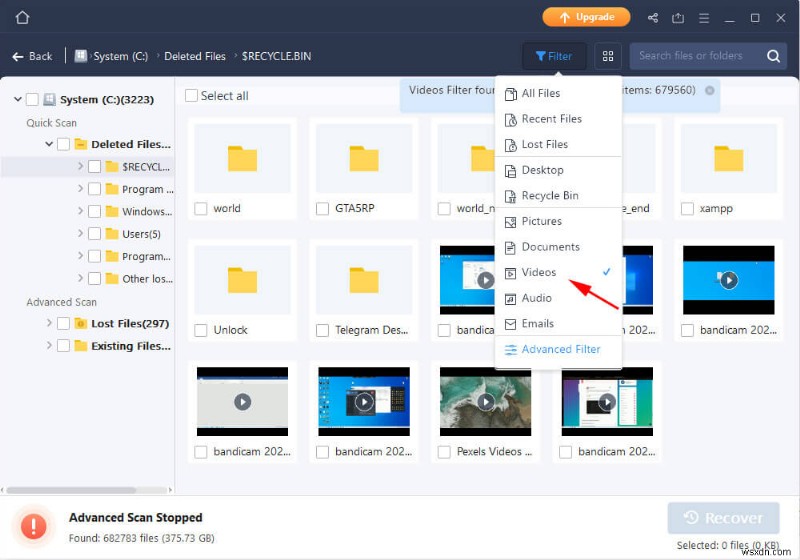The image size is (800, 560).
Task: Go Back to previous screen
Action: [x=32, y=56]
